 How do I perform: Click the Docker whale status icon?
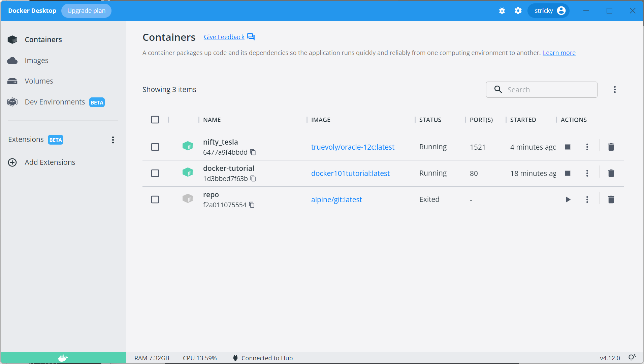pos(63,358)
